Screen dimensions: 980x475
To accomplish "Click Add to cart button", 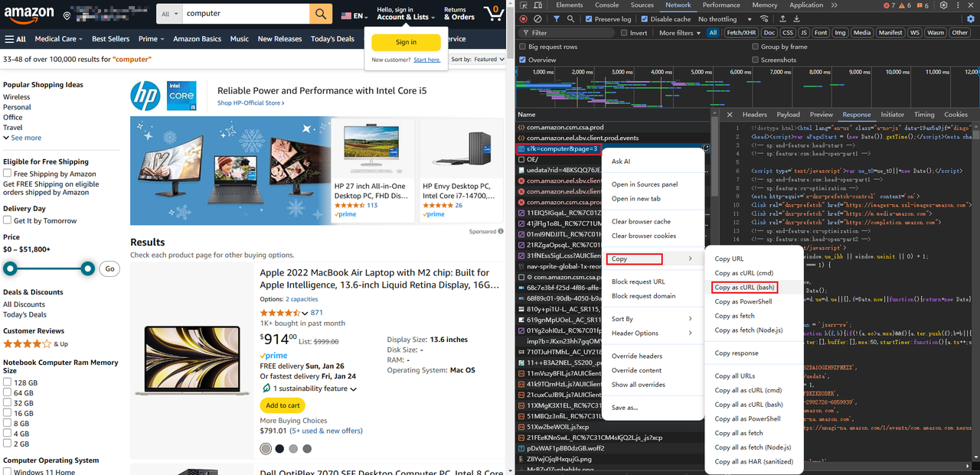I will coord(283,405).
